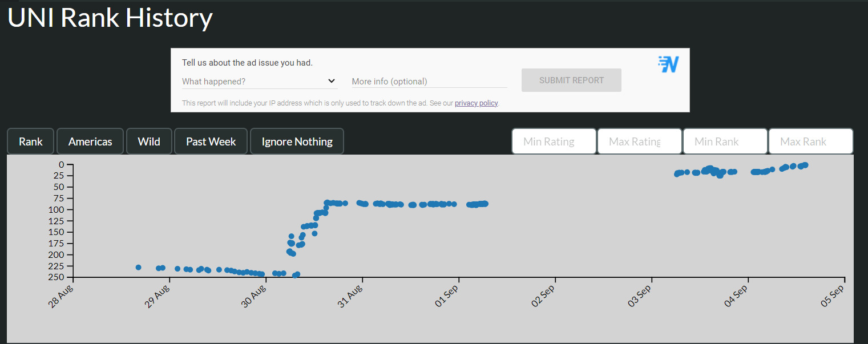Toggle the Wild game mode button
The height and width of the screenshot is (344, 868).
click(x=149, y=141)
